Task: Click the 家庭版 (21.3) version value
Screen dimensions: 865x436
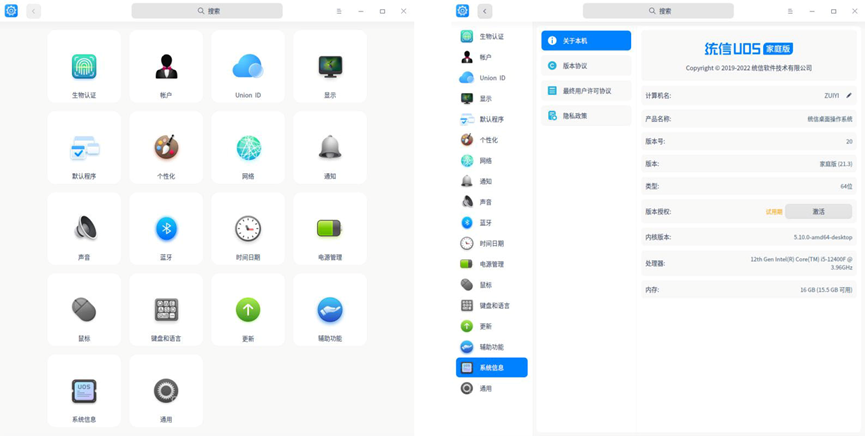Action: click(x=836, y=164)
